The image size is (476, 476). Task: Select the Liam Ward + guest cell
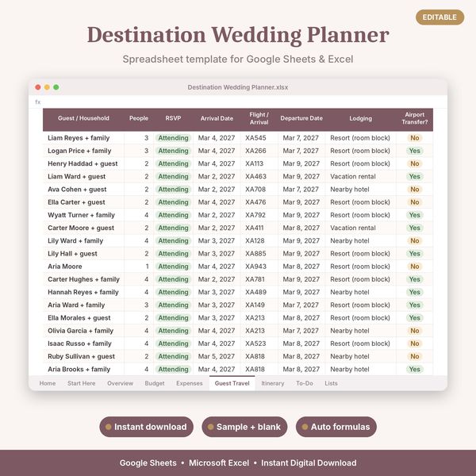[83, 176]
